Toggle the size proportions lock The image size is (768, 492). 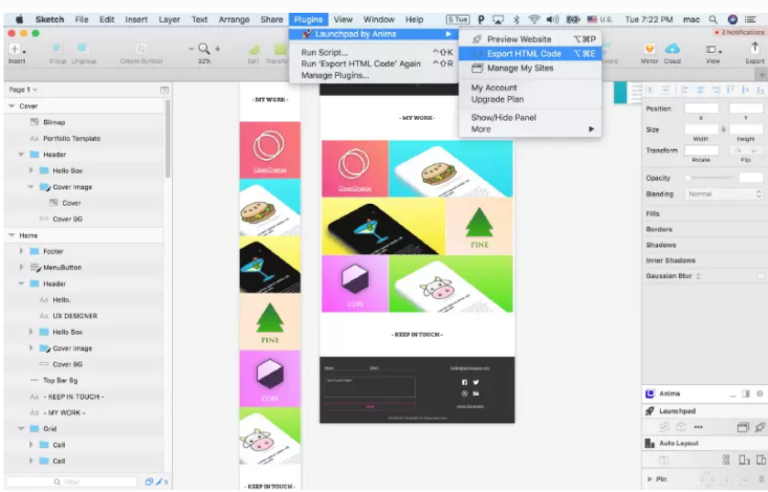[723, 129]
